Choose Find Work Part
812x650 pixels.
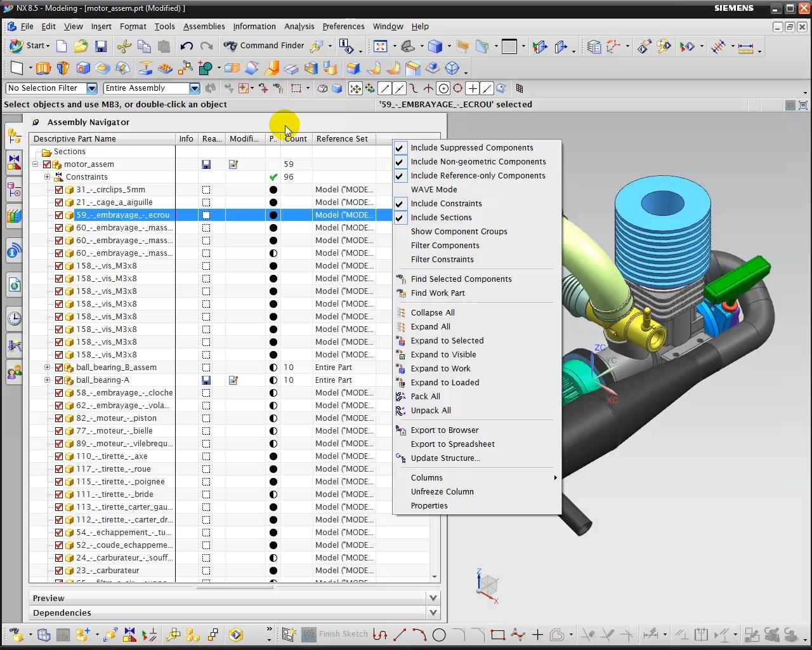[438, 293]
